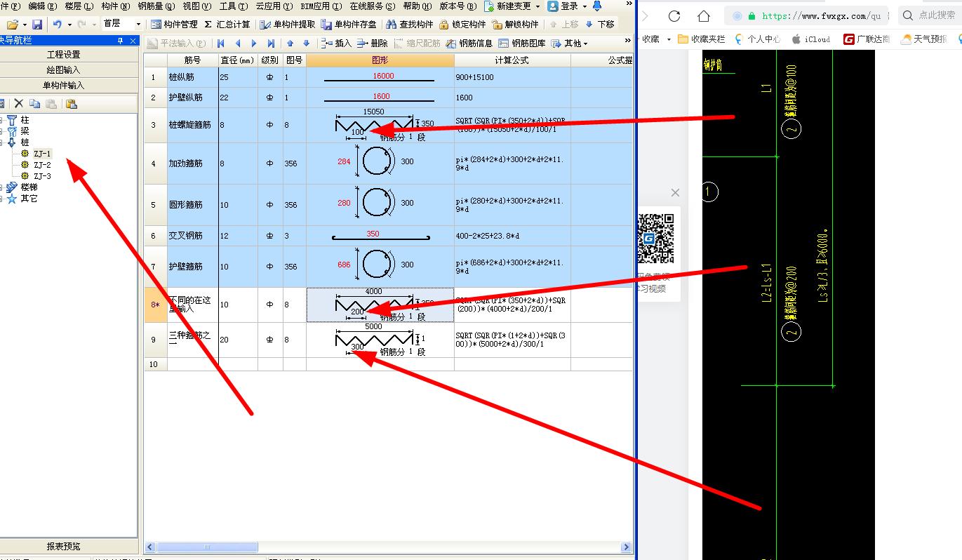Click the undo arrow icon
Image resolution: width=962 pixels, height=560 pixels.
[58, 25]
